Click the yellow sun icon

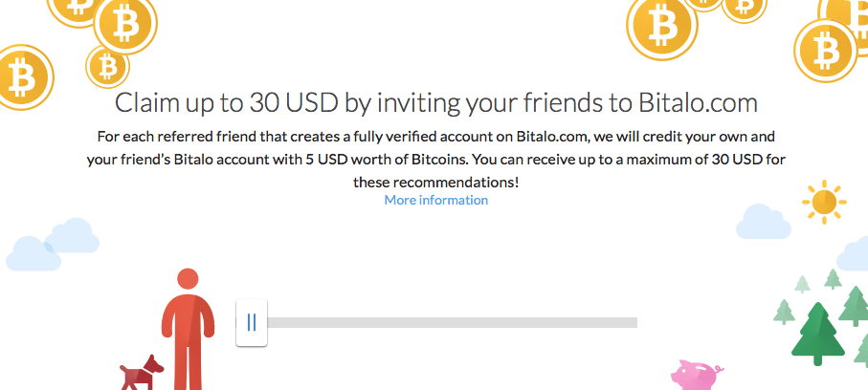(823, 201)
